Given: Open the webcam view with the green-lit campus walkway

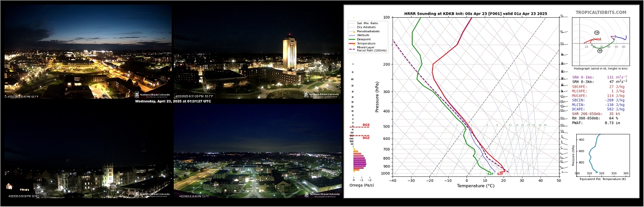Looking at the screenshot, I should click(258, 151).
